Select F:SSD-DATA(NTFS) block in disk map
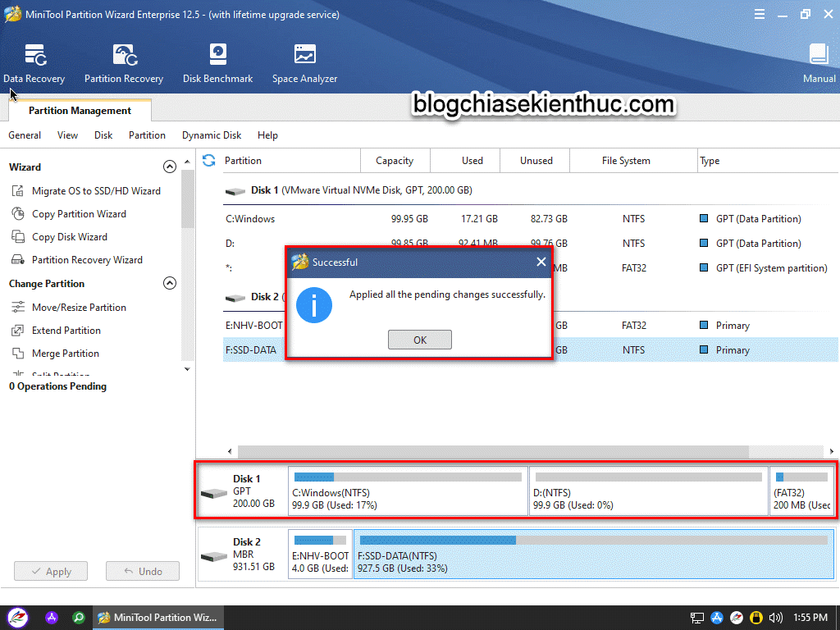The height and width of the screenshot is (630, 840). 594,555
